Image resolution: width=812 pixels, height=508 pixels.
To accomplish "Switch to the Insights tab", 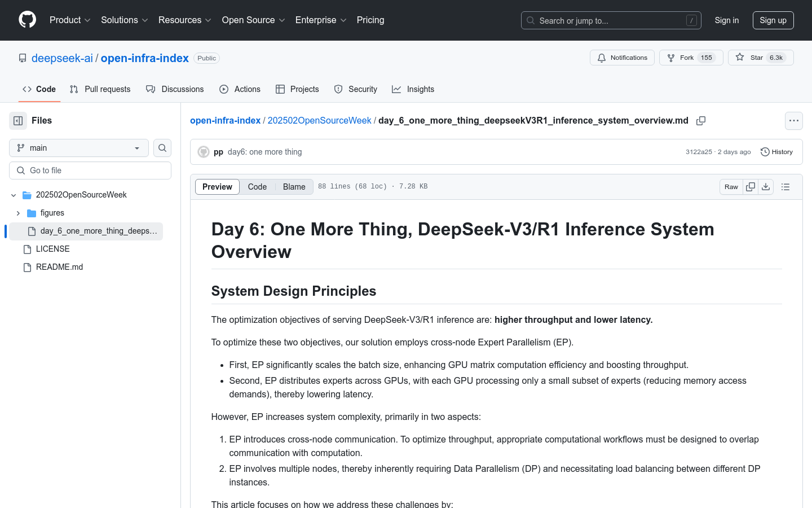I will (413, 89).
